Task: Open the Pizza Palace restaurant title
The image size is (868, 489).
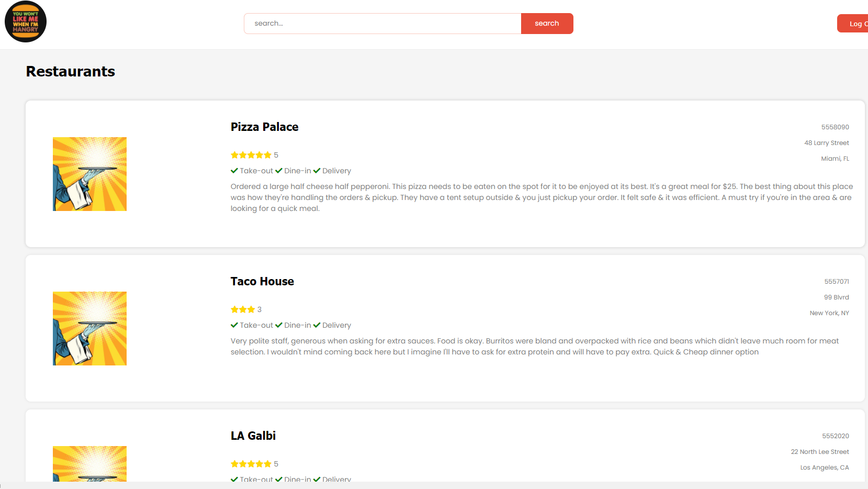Action: [265, 127]
